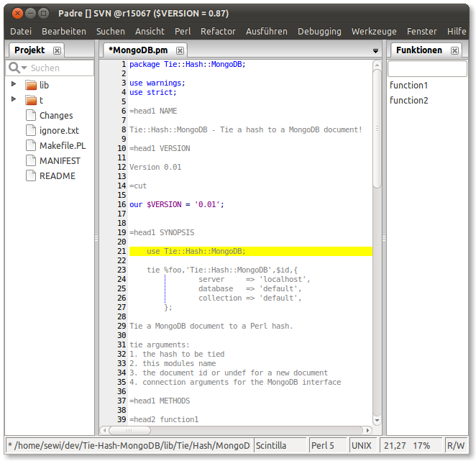Viewport: 476px width, 461px height.
Task: Click the README file name
Action: [x=58, y=175]
